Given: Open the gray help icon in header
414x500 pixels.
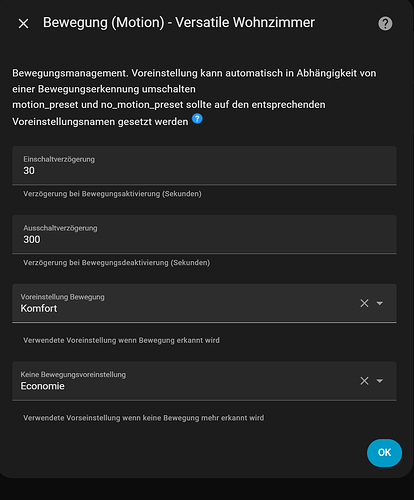Looking at the screenshot, I should coord(385,24).
